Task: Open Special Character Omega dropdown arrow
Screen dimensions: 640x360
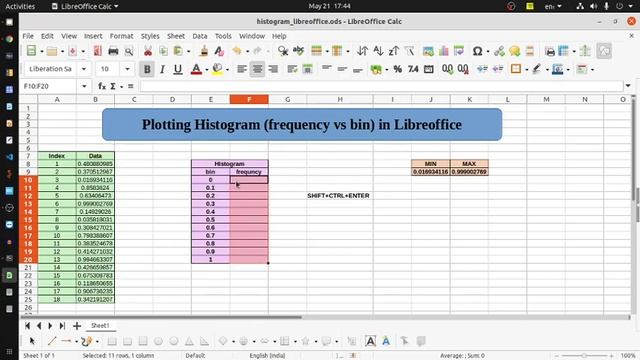Action: [487, 51]
